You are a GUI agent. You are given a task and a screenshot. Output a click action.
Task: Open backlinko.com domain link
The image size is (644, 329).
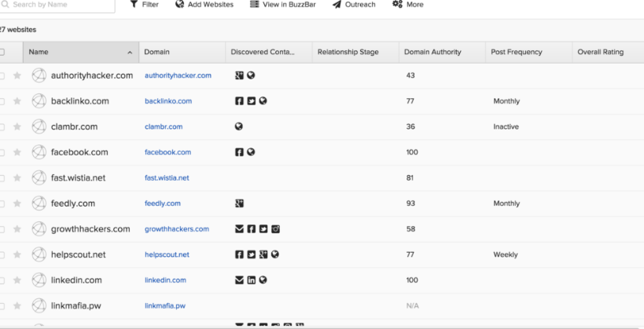click(168, 101)
